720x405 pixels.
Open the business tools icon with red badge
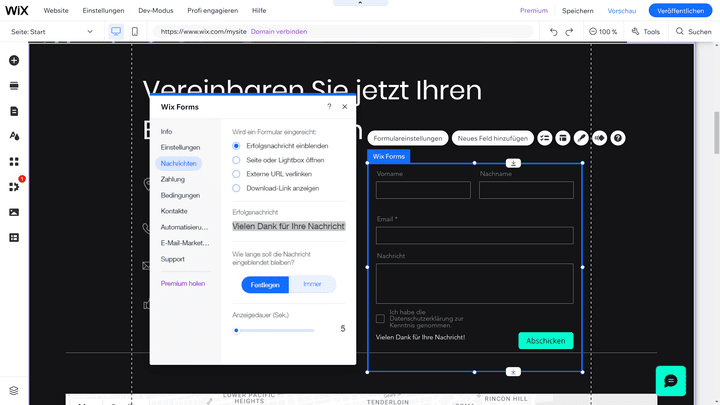click(x=14, y=187)
